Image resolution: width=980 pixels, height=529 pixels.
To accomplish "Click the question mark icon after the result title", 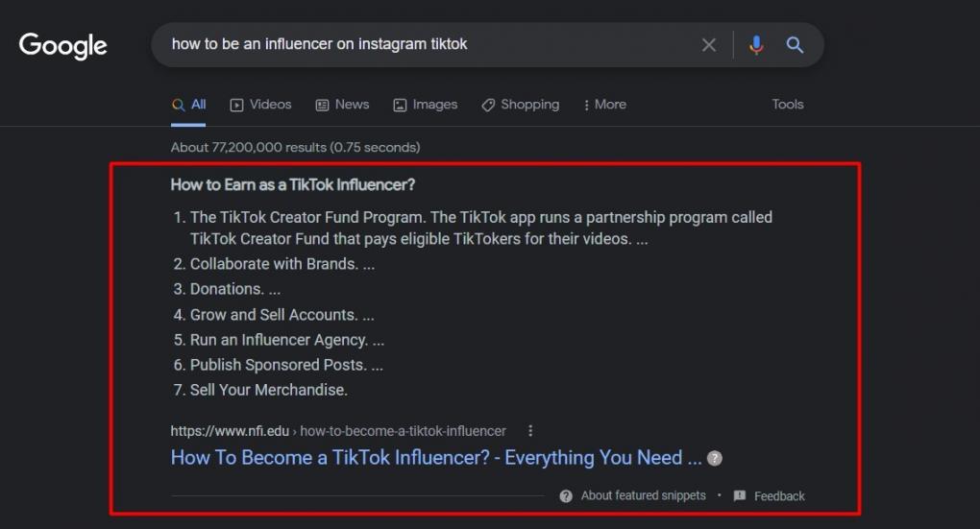I will 715,459.
